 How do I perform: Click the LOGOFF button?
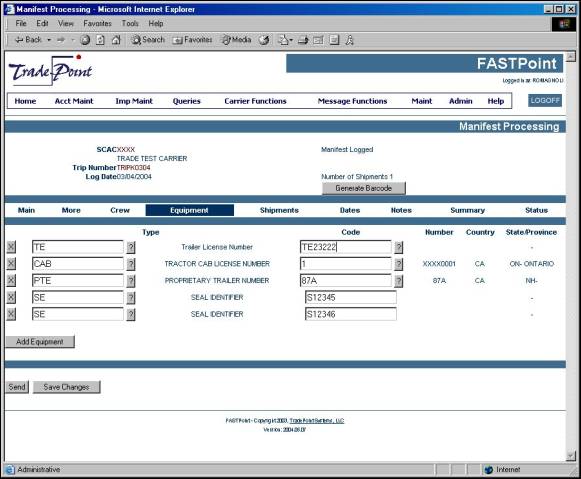[545, 100]
